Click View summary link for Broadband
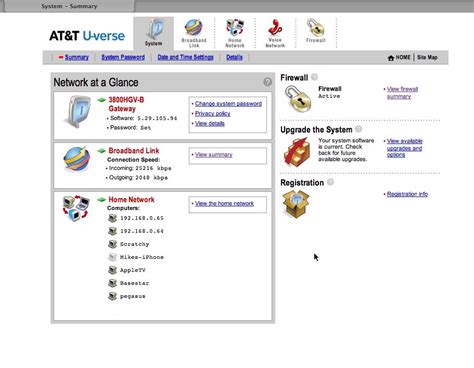The width and height of the screenshot is (474, 368). [214, 155]
